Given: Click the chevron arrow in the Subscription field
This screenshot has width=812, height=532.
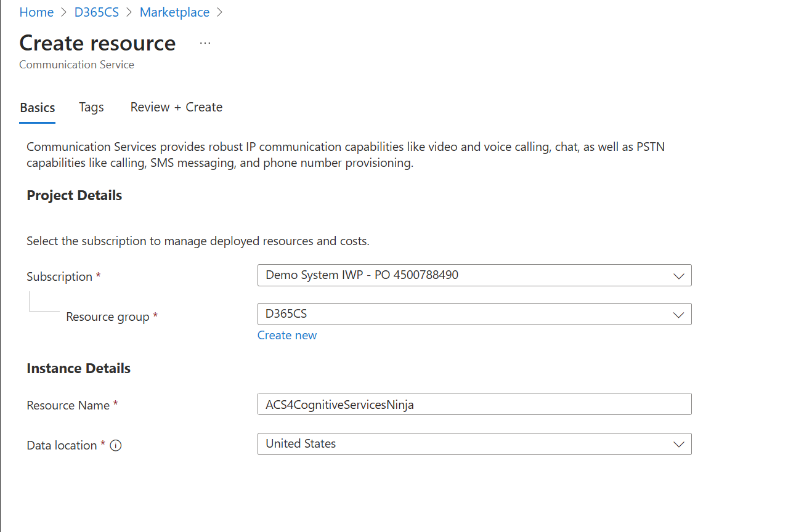Looking at the screenshot, I should 679,276.
